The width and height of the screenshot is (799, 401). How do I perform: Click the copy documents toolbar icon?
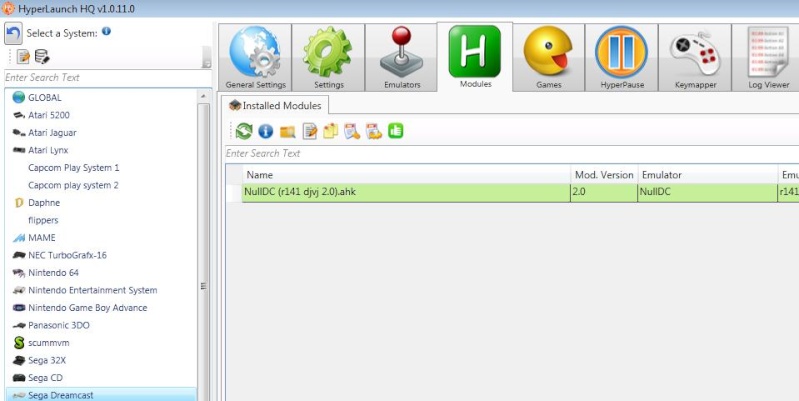click(330, 131)
